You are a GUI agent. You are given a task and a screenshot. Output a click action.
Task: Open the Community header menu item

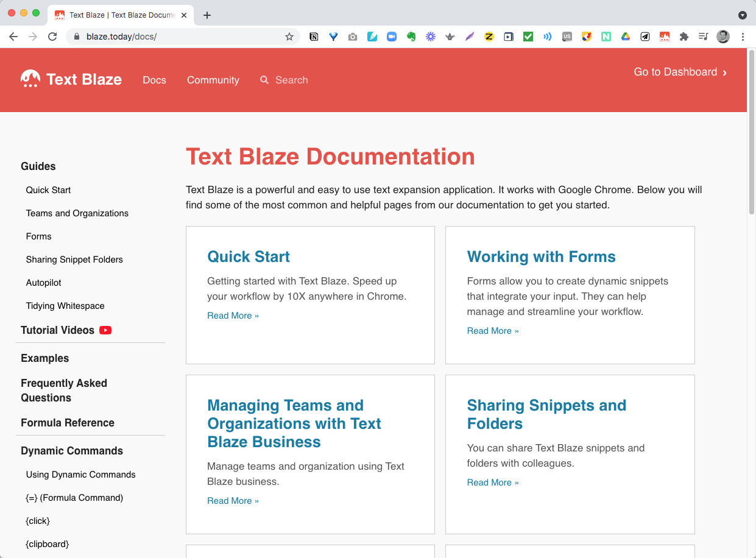coord(213,80)
